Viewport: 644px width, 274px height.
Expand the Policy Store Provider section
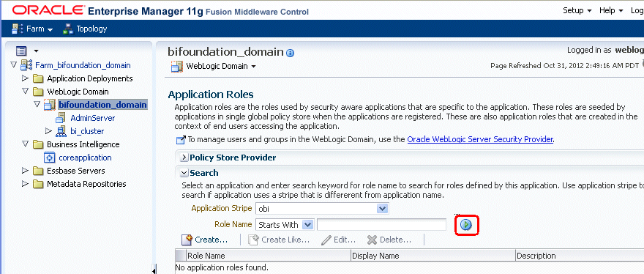(184, 158)
